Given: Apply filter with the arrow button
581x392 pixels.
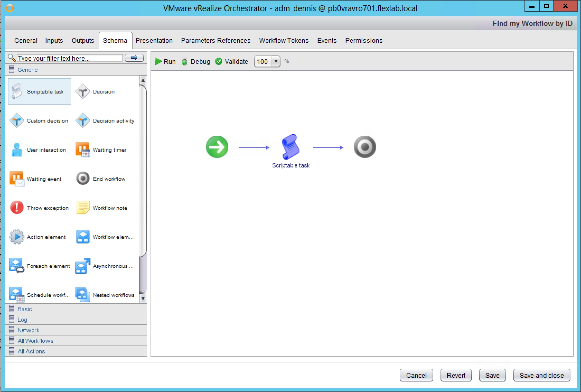Looking at the screenshot, I should 134,58.
